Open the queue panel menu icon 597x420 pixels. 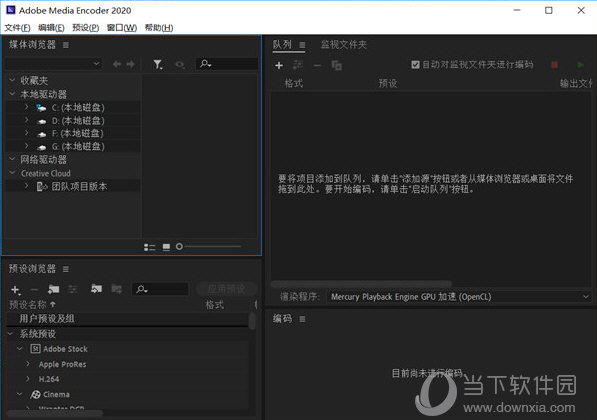302,45
